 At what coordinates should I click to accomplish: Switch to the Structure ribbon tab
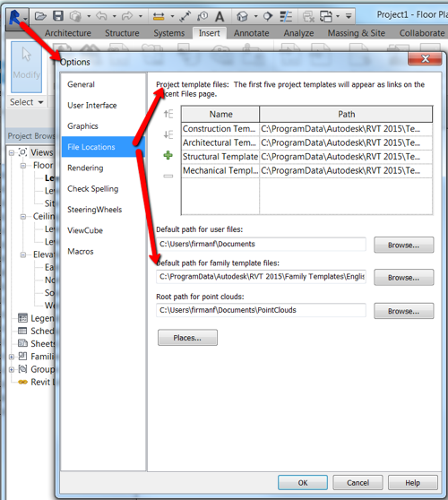[122, 33]
